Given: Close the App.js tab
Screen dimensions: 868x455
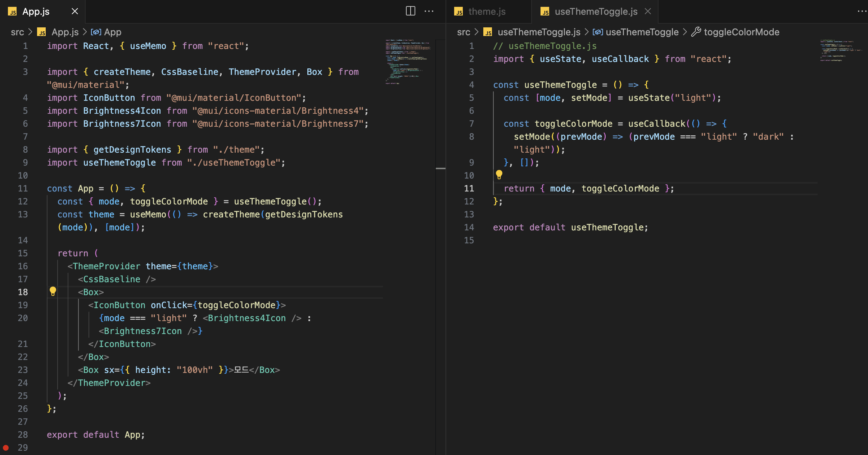Looking at the screenshot, I should (x=75, y=11).
